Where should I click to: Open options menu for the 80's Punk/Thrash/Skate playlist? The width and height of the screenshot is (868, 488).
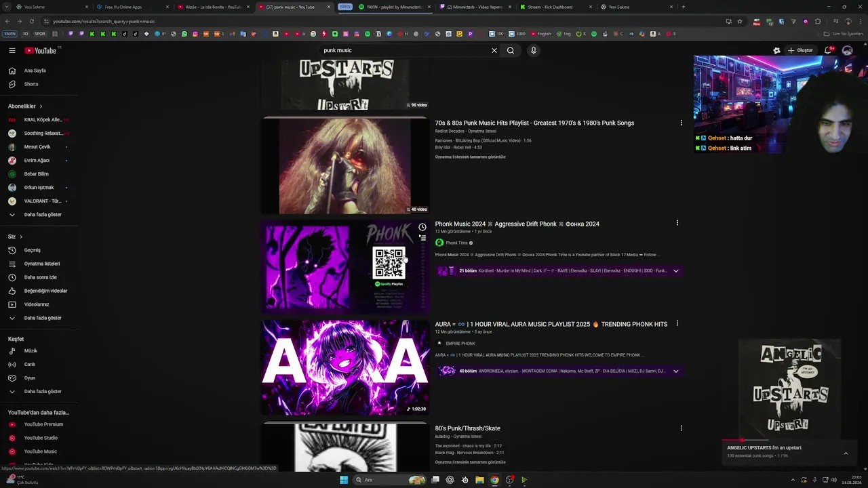coord(681,428)
